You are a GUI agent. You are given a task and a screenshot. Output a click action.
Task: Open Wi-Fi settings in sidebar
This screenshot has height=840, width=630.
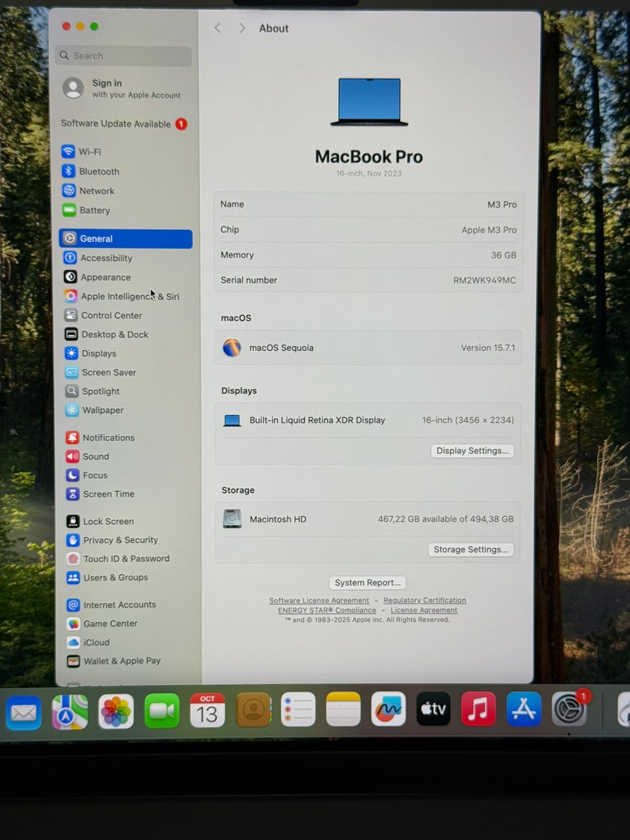(82, 152)
